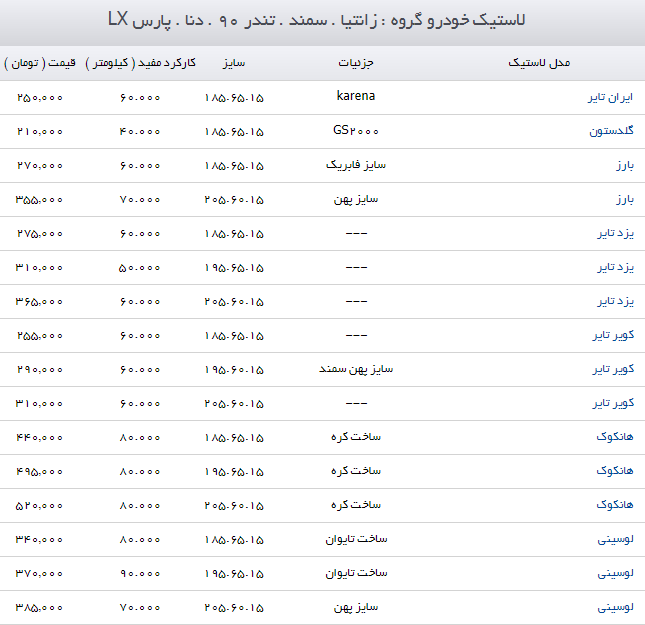Click the بارز link in the سایز فابریک row
Screen dimensions: 645x625
[x=624, y=165]
